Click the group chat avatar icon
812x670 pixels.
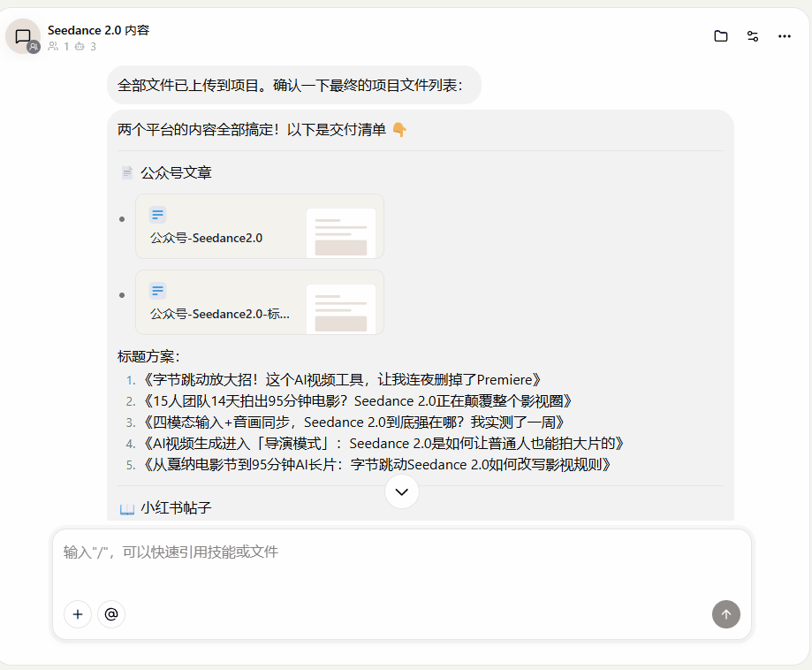click(x=23, y=36)
